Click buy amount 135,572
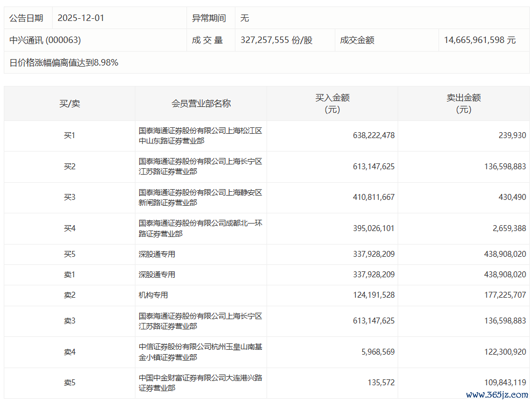 (x=381, y=383)
